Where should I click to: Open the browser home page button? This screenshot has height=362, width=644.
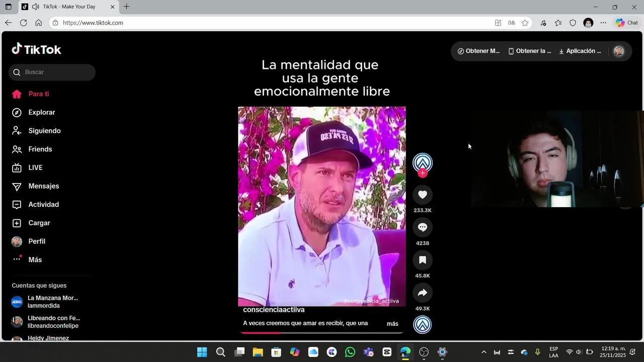tap(38, 23)
